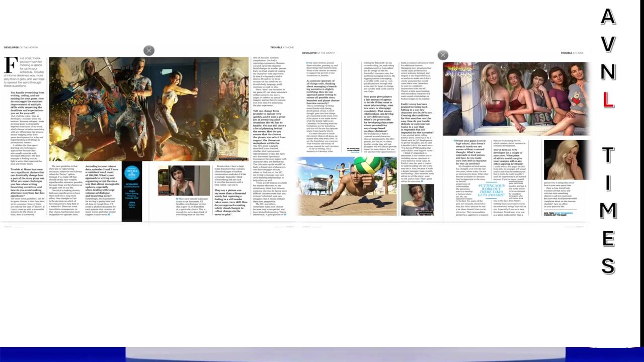Screen dimensions: 644x362
Task: Close the right magazine spread overlay
Action: [443, 55]
